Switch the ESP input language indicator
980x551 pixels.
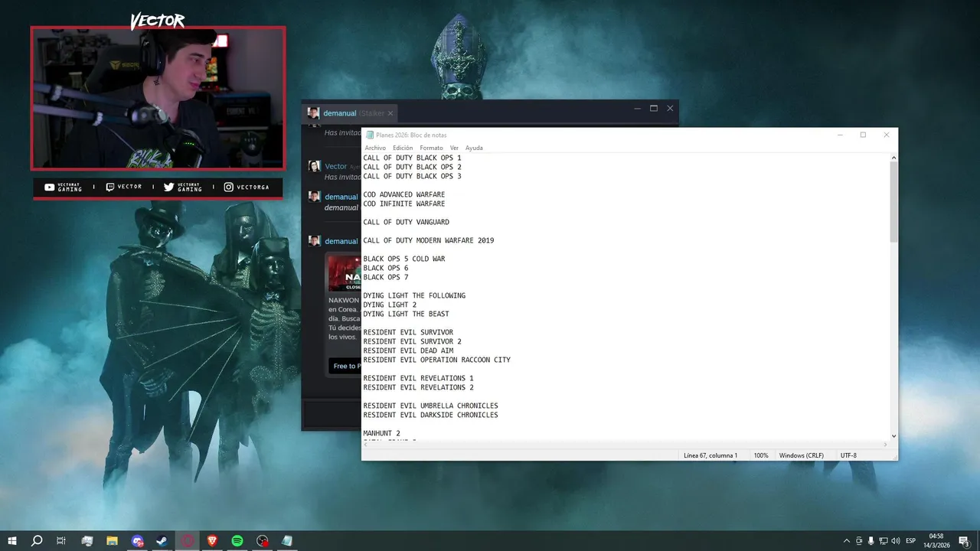911,541
